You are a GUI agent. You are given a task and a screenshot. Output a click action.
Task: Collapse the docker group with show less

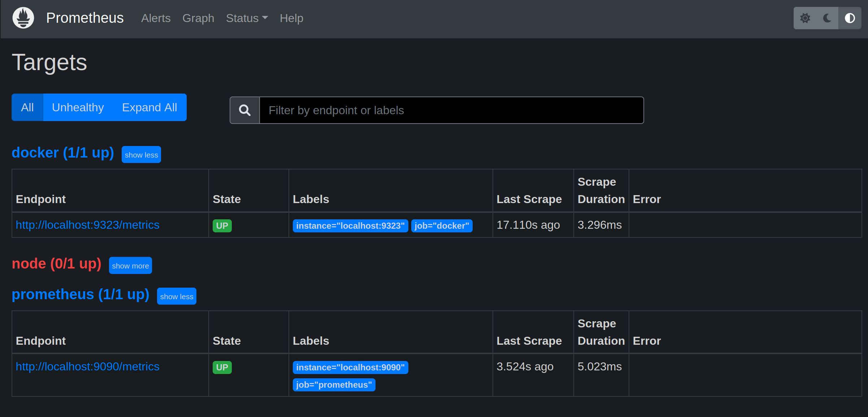141,154
